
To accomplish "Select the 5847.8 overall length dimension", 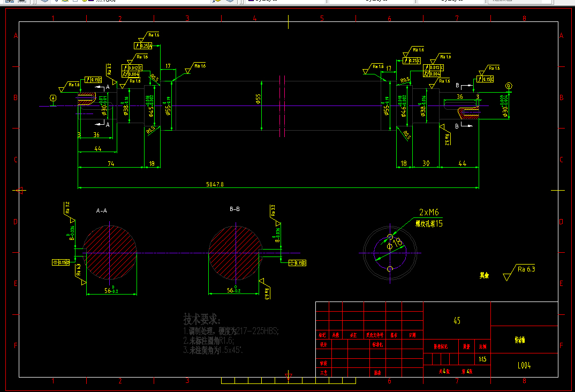I will pyautogui.click(x=215, y=184).
